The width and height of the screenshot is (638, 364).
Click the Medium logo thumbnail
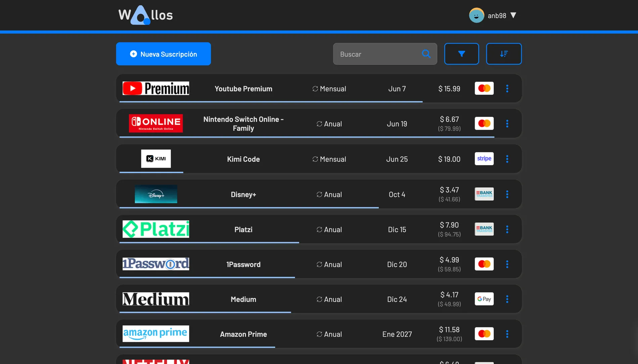[156, 299]
